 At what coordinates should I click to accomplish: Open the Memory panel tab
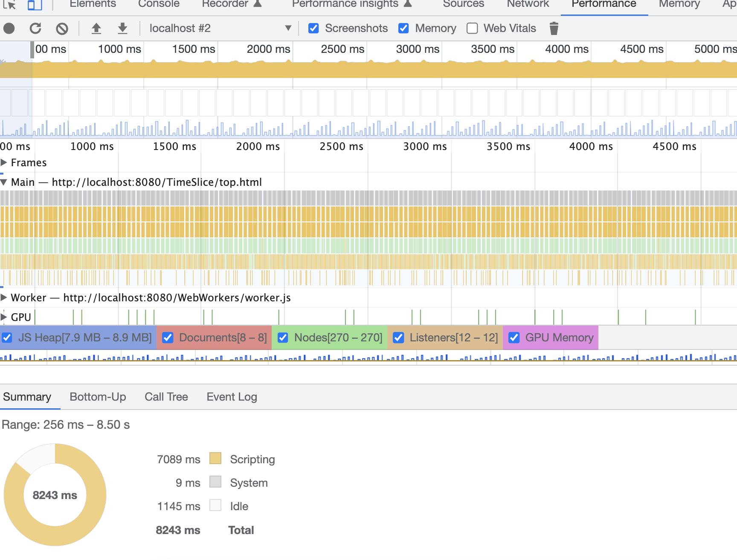pos(679,4)
